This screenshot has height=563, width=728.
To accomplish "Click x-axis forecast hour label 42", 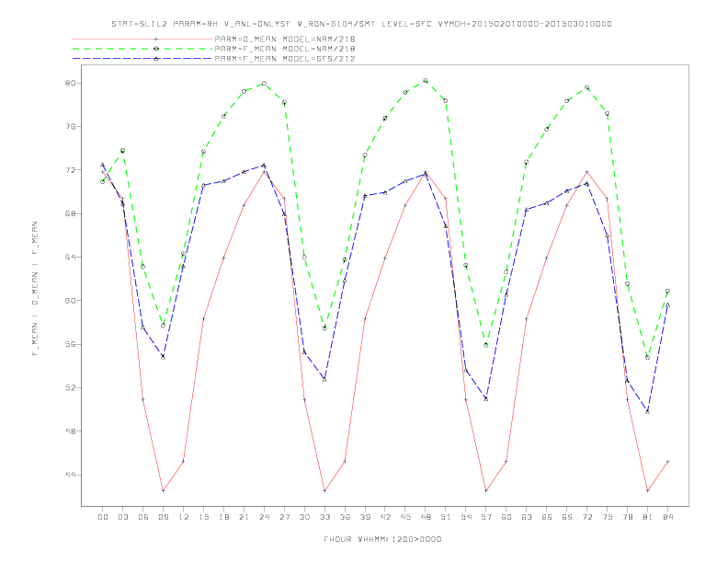I will point(385,517).
